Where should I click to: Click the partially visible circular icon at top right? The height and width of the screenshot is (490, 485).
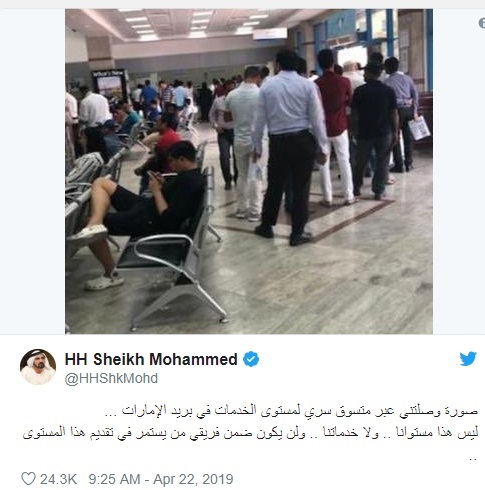(482, 23)
